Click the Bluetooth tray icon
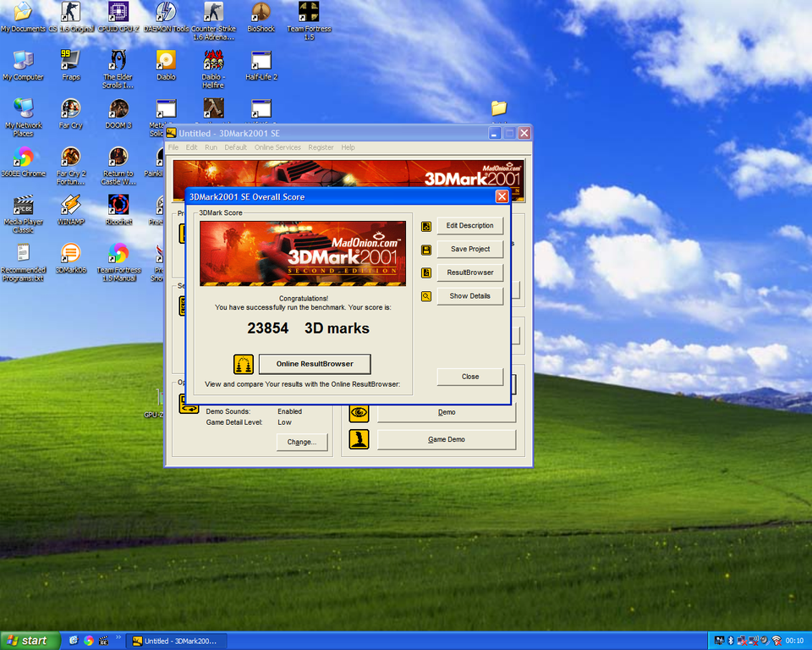 pos(731,641)
